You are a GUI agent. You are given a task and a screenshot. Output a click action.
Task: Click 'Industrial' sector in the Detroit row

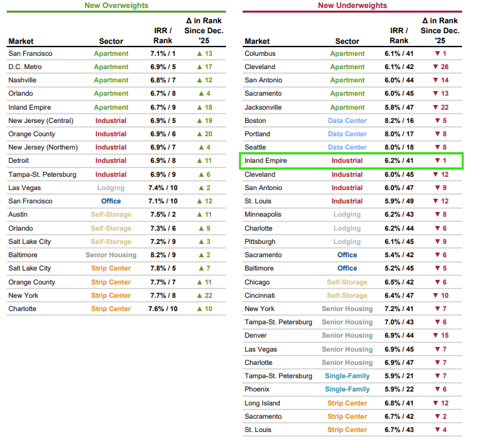[x=111, y=160]
